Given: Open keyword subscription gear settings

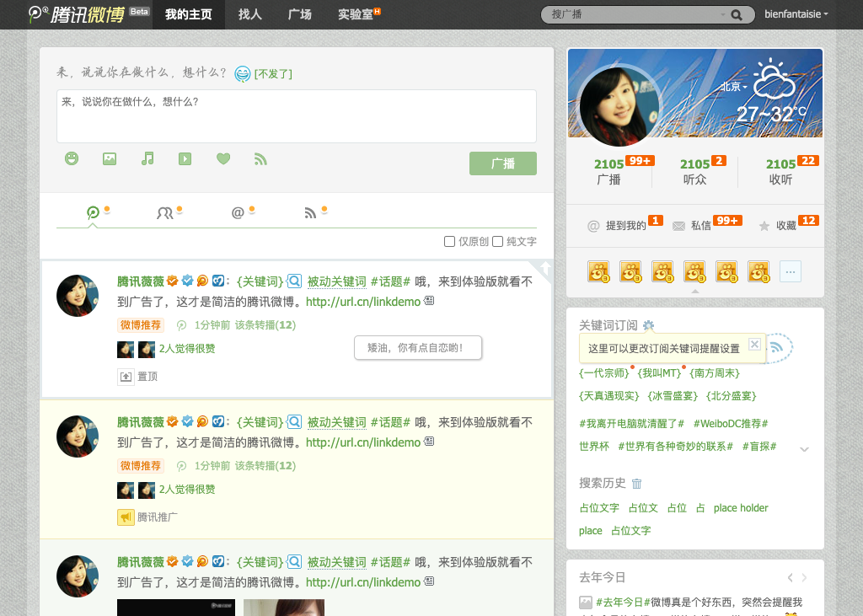Looking at the screenshot, I should (x=648, y=325).
